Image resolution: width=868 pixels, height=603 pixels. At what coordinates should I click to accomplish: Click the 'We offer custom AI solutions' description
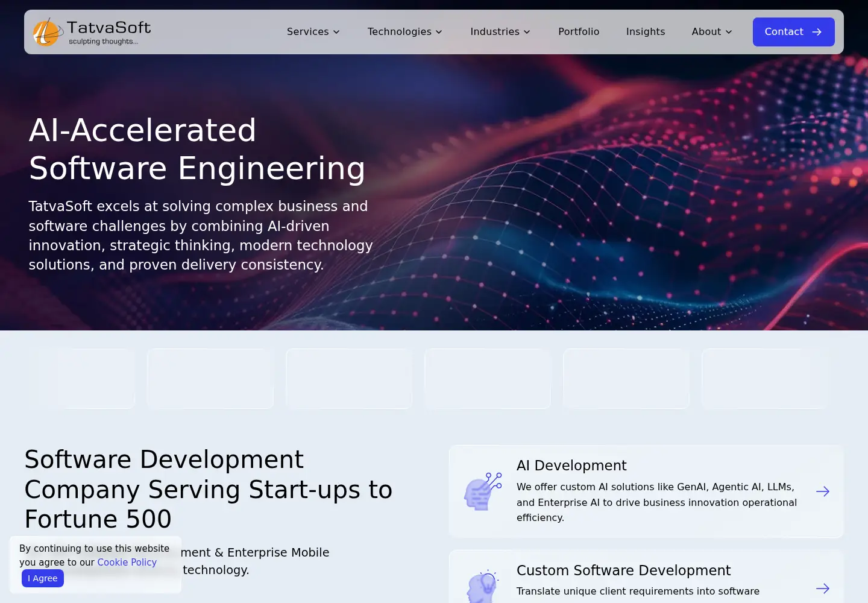(657, 502)
